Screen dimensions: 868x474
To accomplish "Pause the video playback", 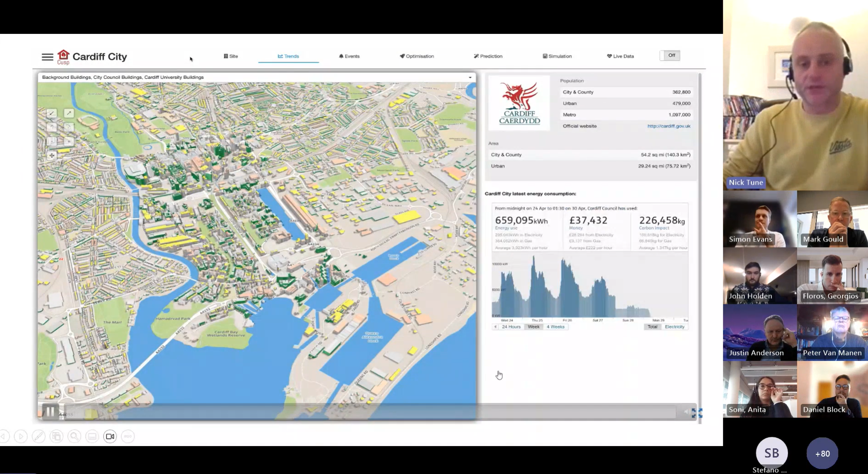I will click(50, 412).
